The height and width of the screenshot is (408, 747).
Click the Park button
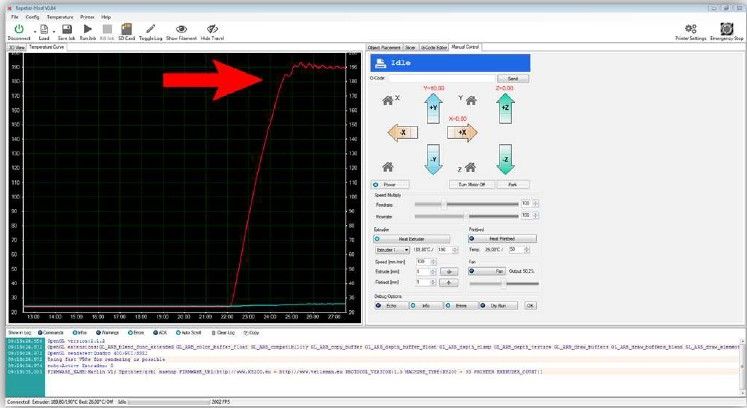tap(513, 184)
